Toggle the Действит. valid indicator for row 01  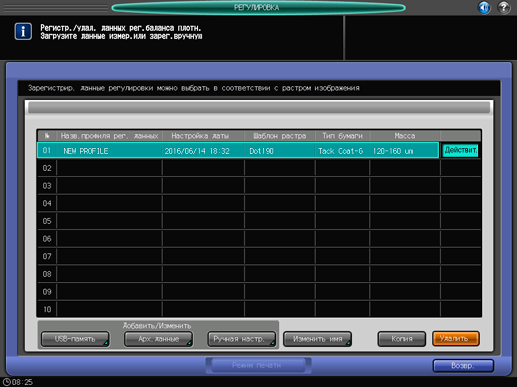460,150
